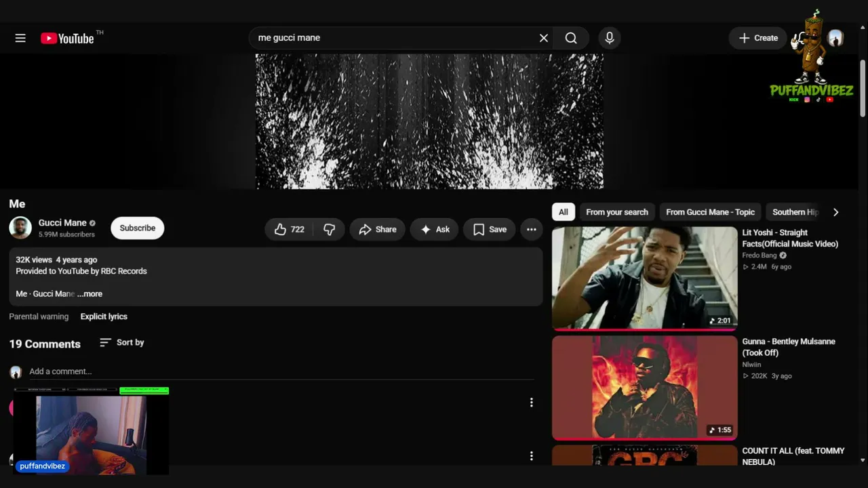Save video to a playlist
Image resolution: width=868 pixels, height=488 pixels.
(x=490, y=230)
